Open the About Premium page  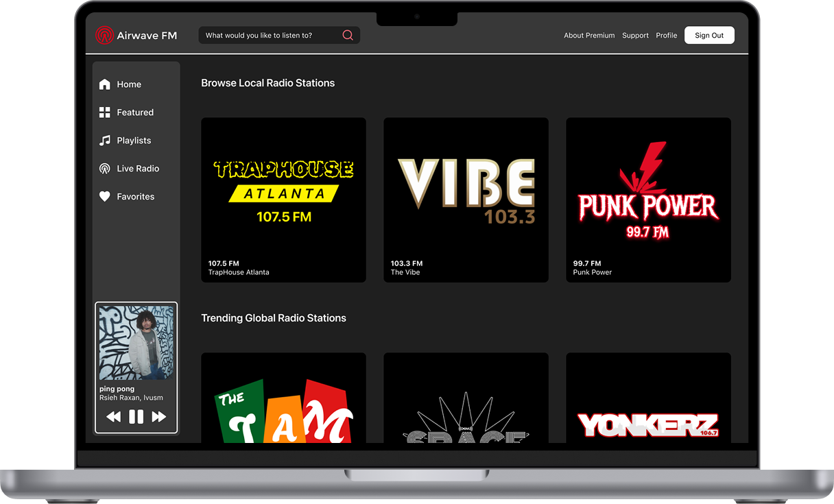pos(589,36)
